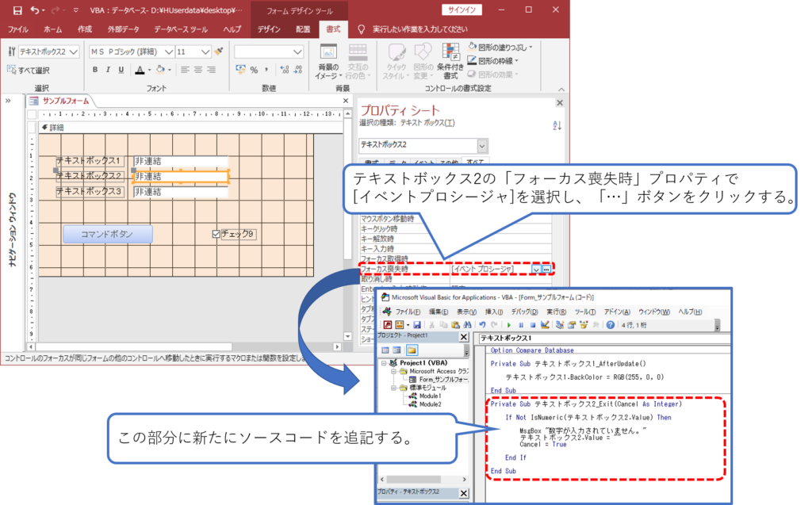Collapse the ribbon with the chevron arrow
This screenshot has width=812, height=505.
coord(561,89)
